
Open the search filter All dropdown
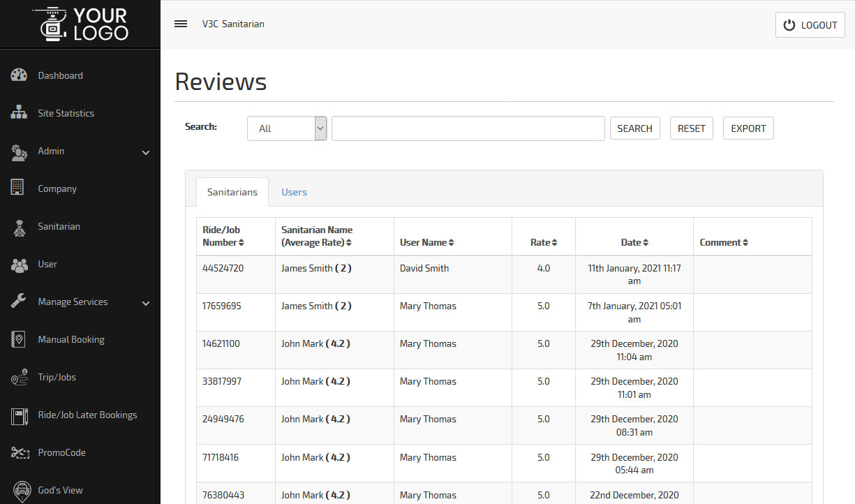click(287, 128)
